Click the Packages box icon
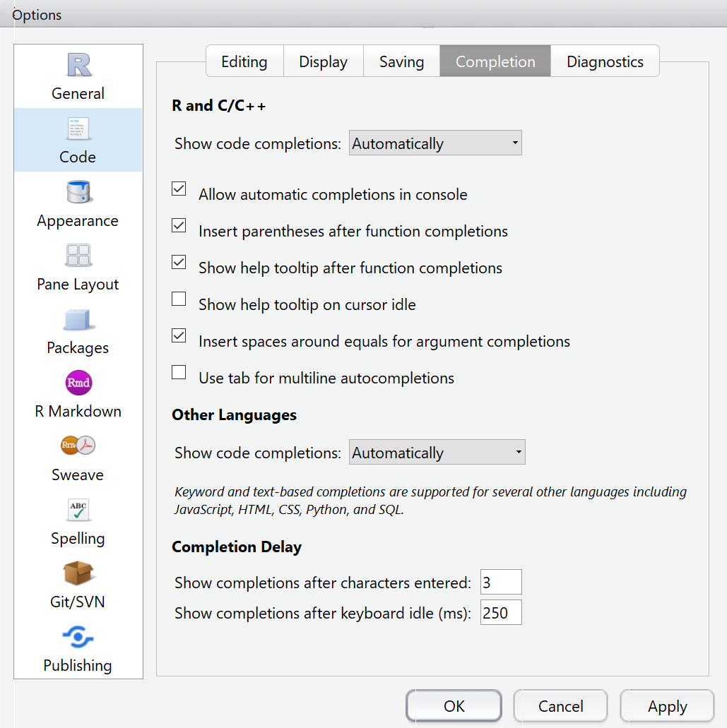 (x=78, y=319)
